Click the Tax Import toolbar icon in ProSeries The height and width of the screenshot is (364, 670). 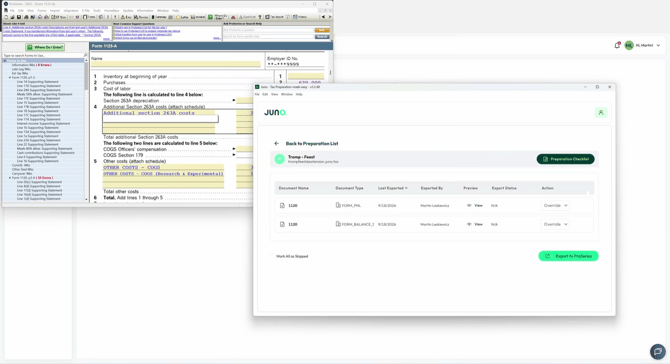click(x=274, y=17)
